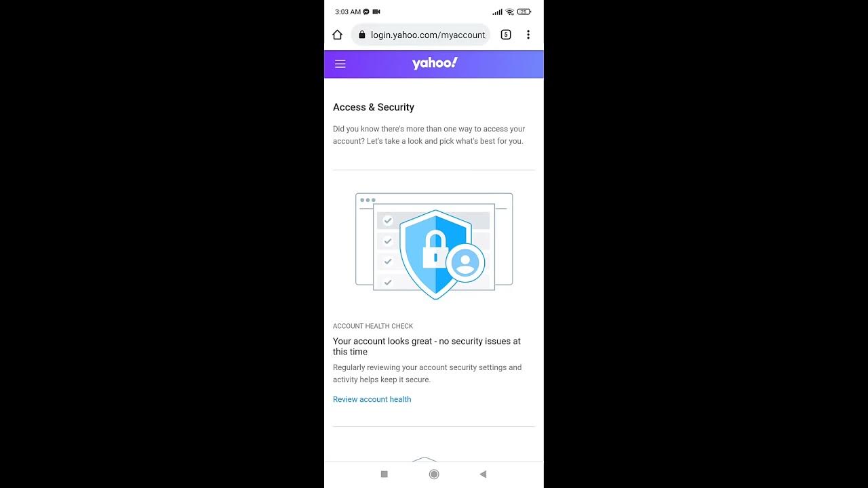The height and width of the screenshot is (488, 868).
Task: Follow the Review account health link
Action: click(372, 399)
